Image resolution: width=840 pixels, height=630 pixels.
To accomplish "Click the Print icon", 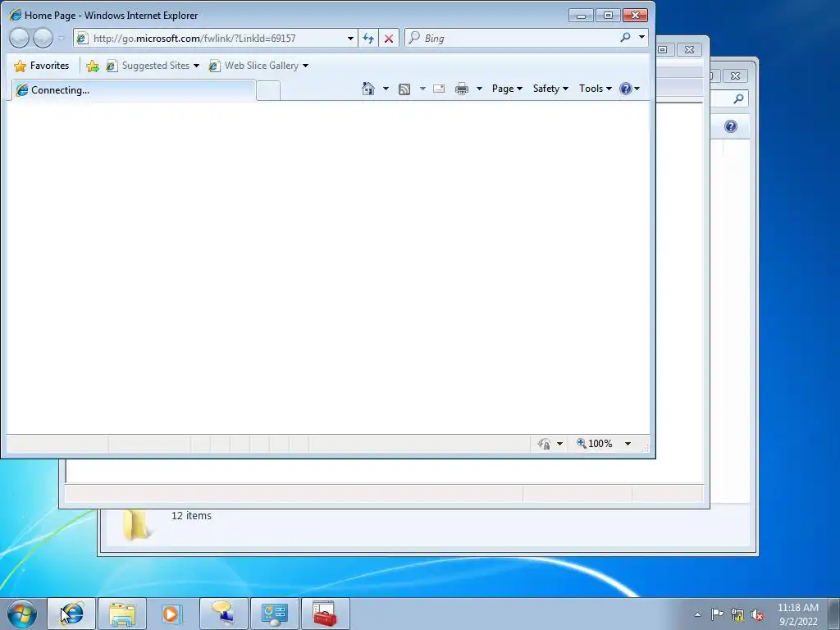I will pos(461,89).
